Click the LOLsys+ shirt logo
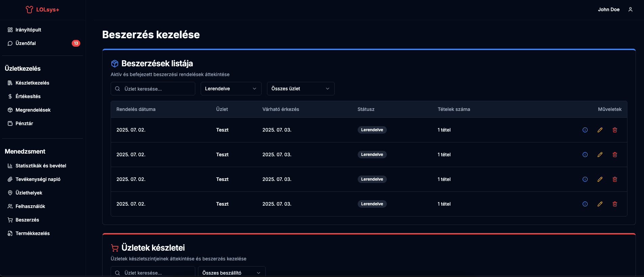This screenshot has height=277, width=644. click(29, 9)
